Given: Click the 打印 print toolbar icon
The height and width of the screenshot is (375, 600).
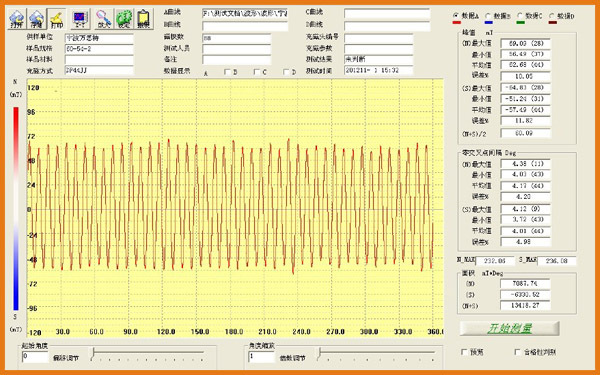Looking at the screenshot, I should pos(57,19).
